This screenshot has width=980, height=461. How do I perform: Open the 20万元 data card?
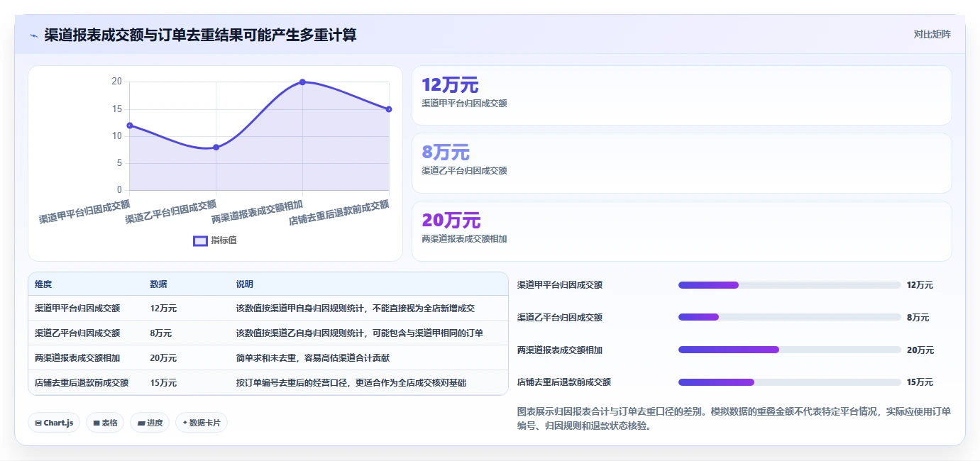click(x=681, y=231)
